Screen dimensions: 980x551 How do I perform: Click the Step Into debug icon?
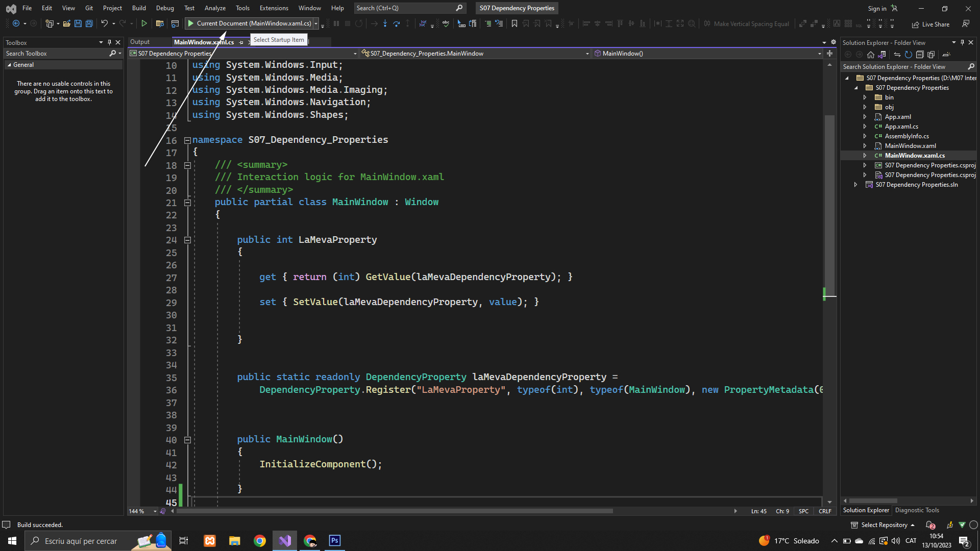[385, 23]
